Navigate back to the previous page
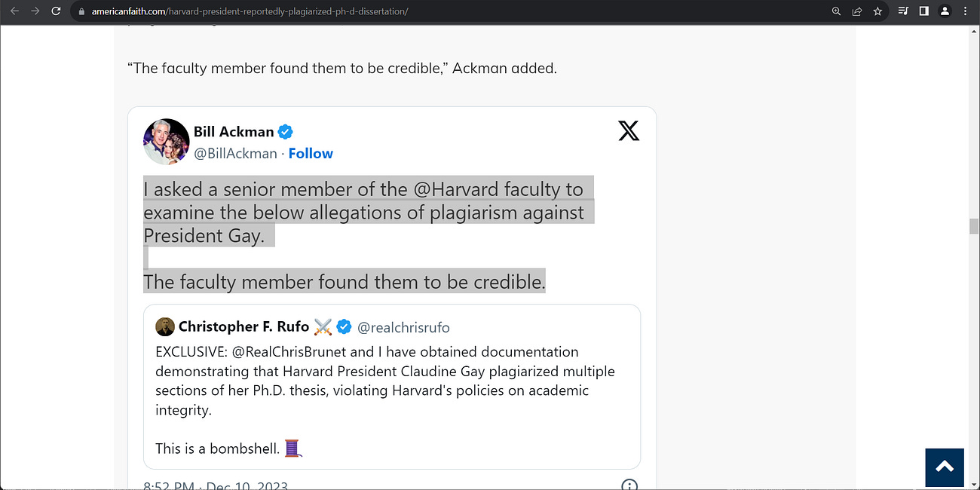 15,11
